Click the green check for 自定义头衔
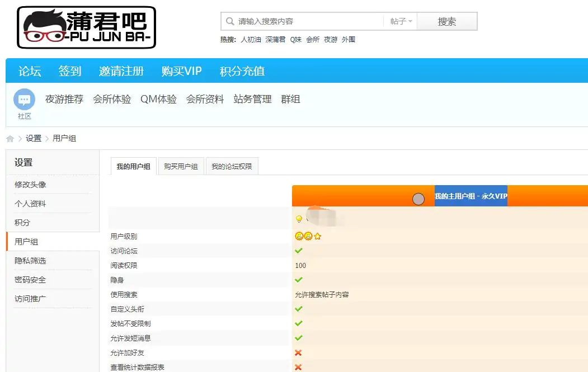Image resolution: width=588 pixels, height=372 pixels. [299, 309]
